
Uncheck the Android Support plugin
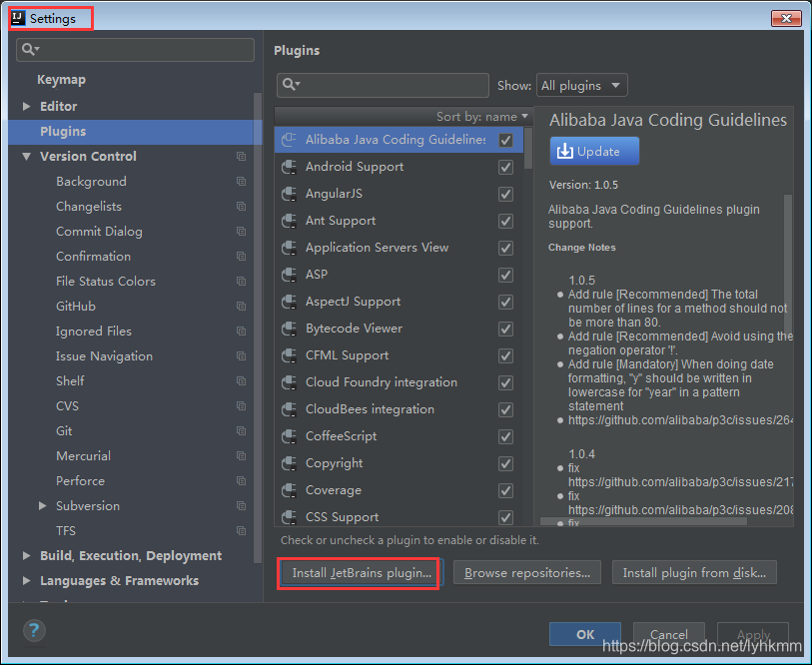(x=505, y=167)
